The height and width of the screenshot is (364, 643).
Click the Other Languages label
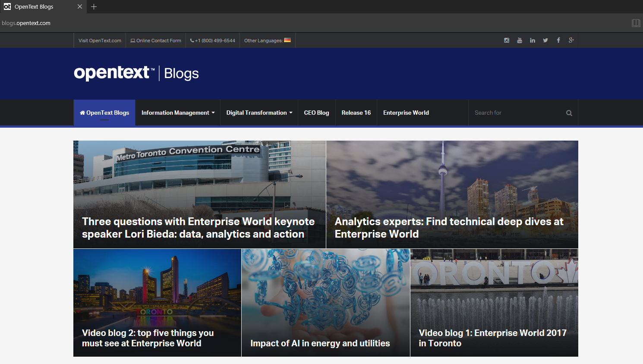(x=263, y=41)
